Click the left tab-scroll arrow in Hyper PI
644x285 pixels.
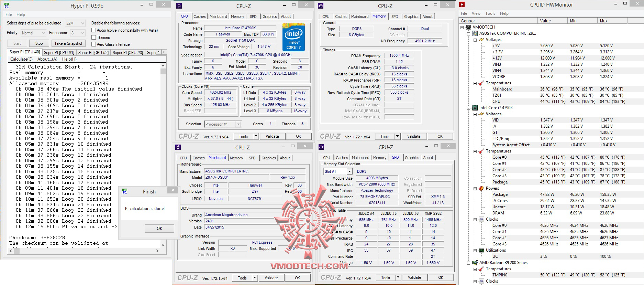[x=158, y=52]
